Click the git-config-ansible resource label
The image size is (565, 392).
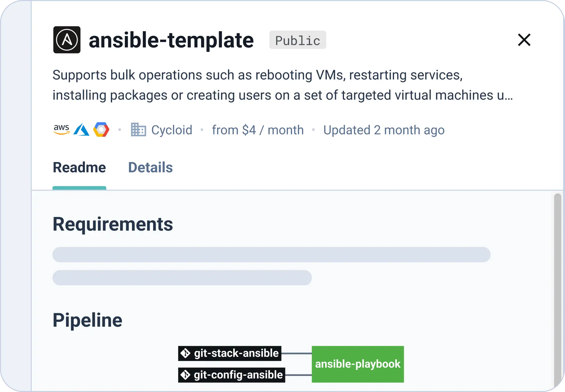[x=238, y=375]
